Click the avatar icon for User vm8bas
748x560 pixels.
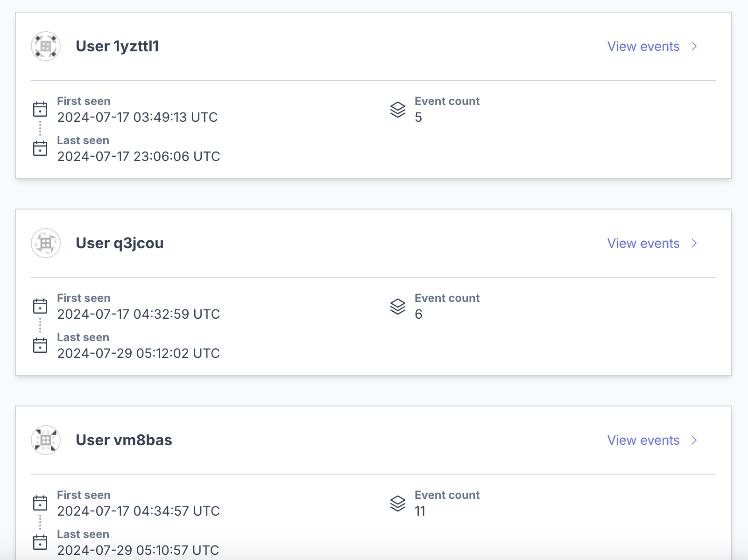[45, 440]
